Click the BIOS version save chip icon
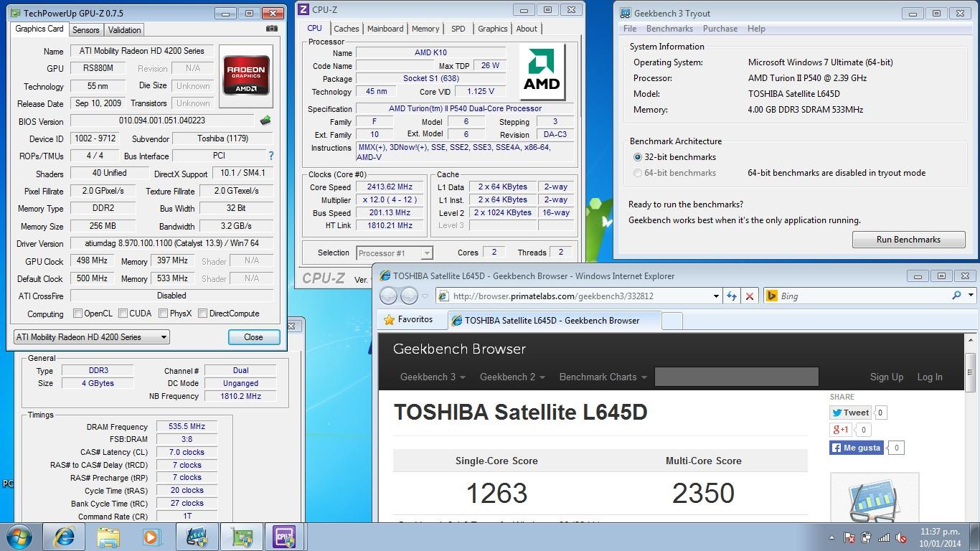 pos(265,121)
